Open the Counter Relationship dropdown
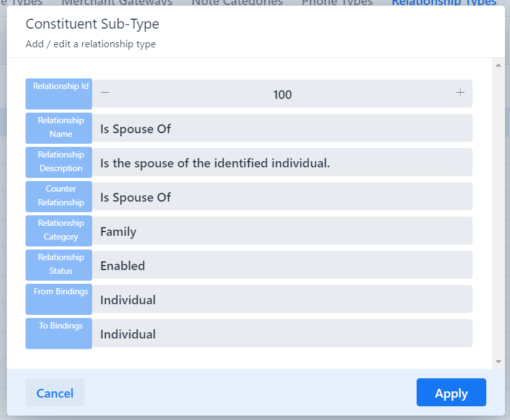 click(x=282, y=197)
